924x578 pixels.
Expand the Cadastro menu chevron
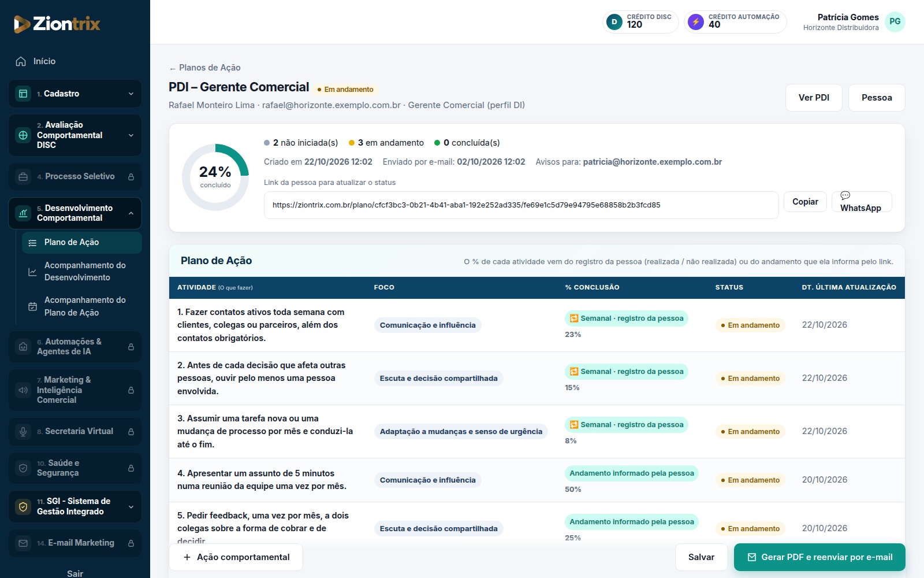(131, 94)
